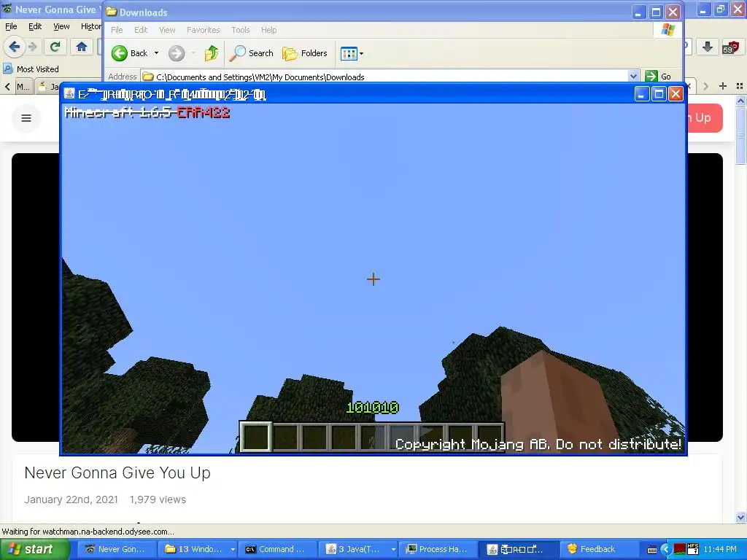
Task: Open the Views icon in Downloads toolbar
Action: point(352,53)
